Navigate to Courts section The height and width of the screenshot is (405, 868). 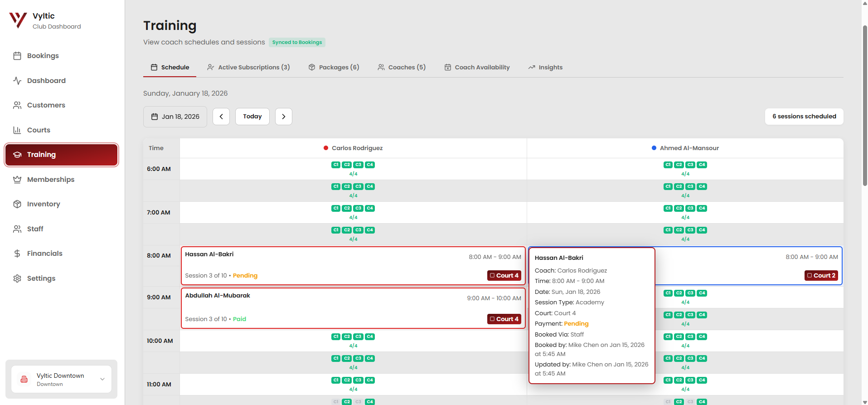point(39,130)
